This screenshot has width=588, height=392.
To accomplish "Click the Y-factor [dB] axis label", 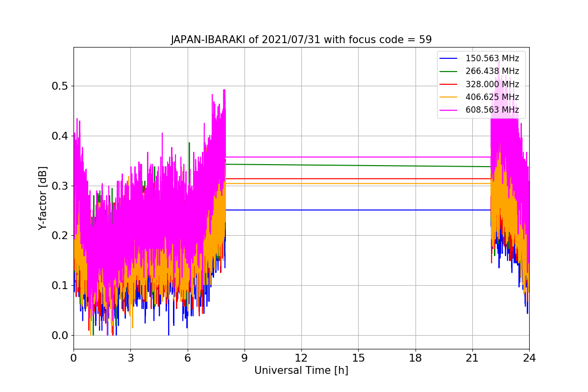I will (43, 198).
